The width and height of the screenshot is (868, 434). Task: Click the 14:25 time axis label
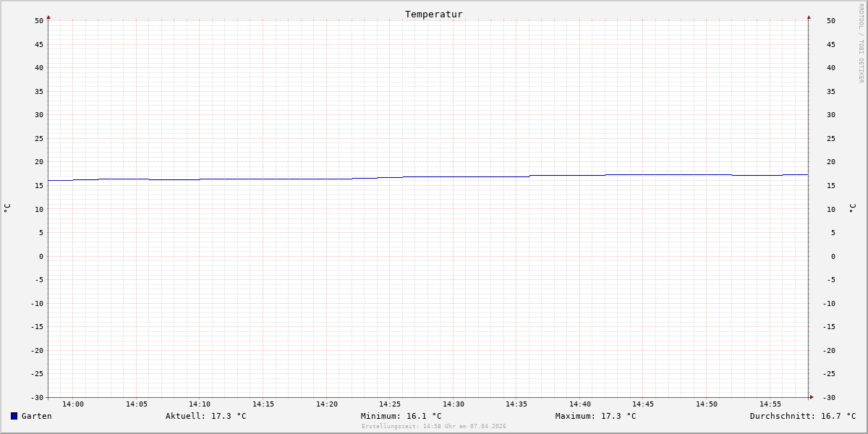pos(390,404)
